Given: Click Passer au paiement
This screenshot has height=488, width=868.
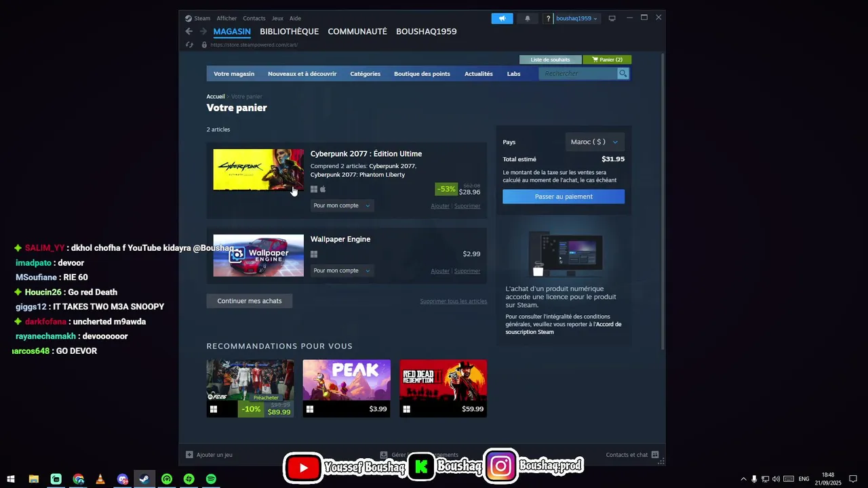Looking at the screenshot, I should (x=564, y=197).
